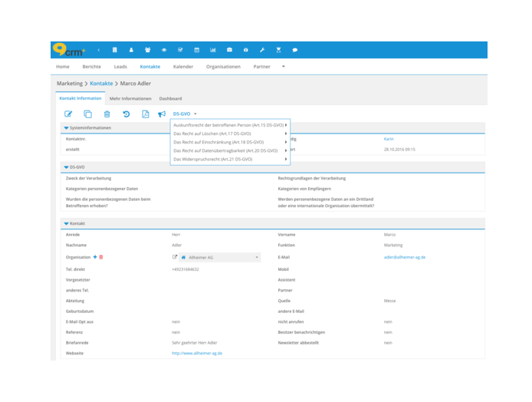Export the contact with the PDF icon
The image size is (532, 402).
(145, 114)
